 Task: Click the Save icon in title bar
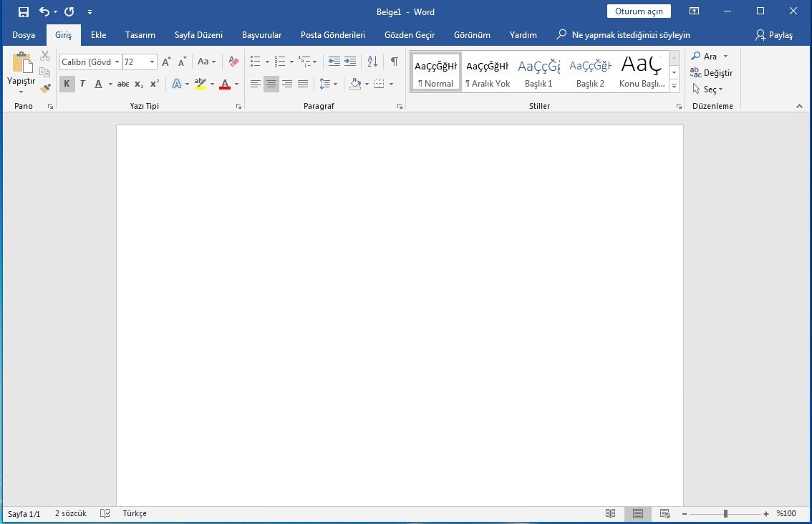(x=24, y=11)
